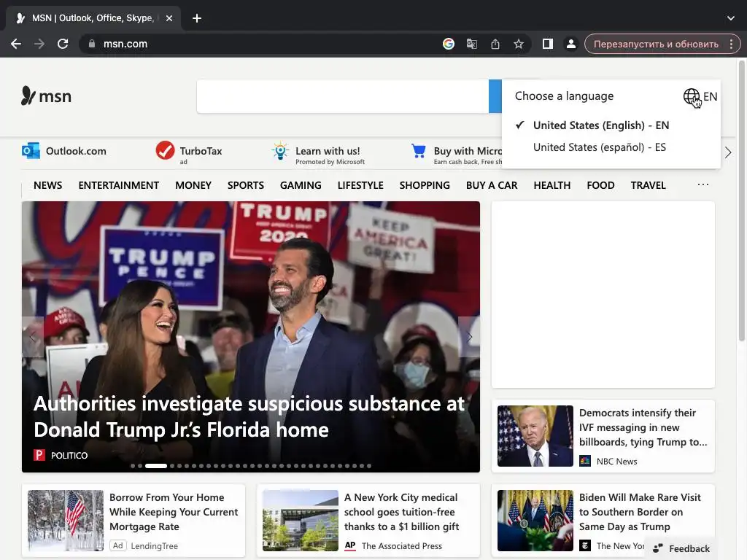747x560 pixels.
Task: Click the Learn with us lightbulb shortcut
Action: tap(318, 153)
